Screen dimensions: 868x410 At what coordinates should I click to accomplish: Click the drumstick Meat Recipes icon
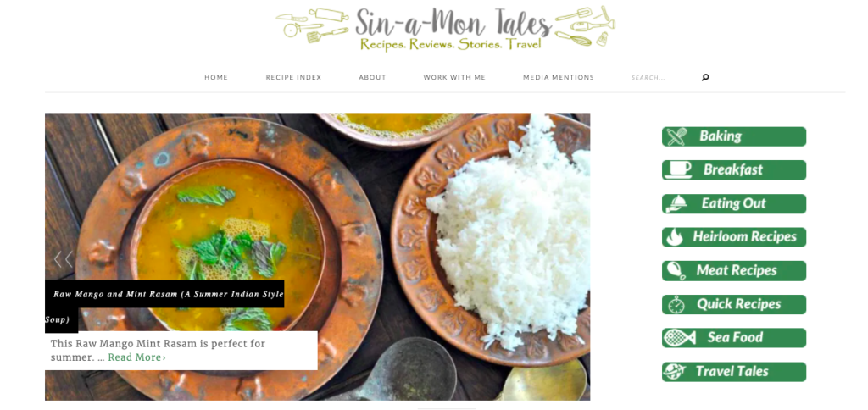click(676, 270)
